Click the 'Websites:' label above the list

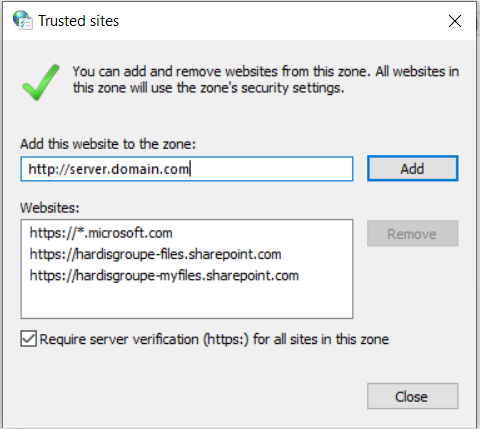(x=50, y=208)
